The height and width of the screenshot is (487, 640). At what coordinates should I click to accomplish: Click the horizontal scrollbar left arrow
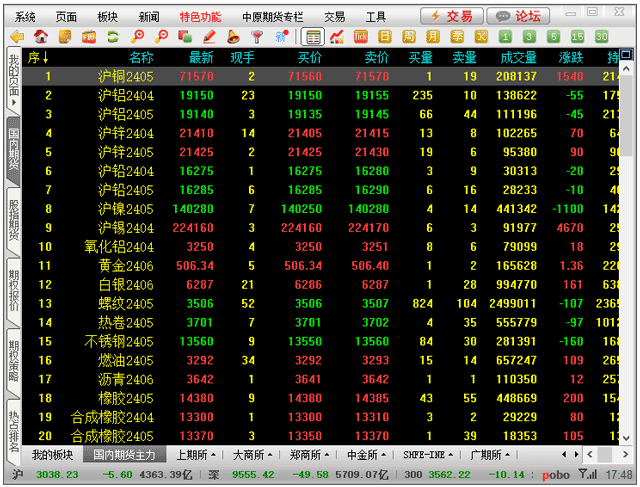click(590, 454)
